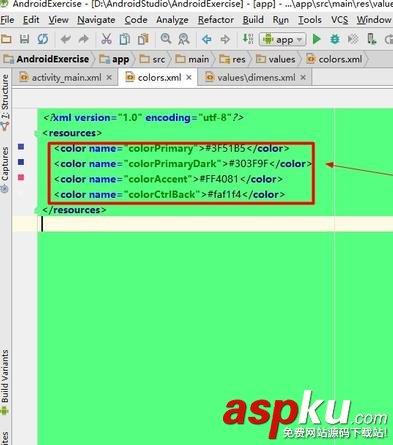
Task: Close the activity_main.xml tab
Action: [x=109, y=78]
